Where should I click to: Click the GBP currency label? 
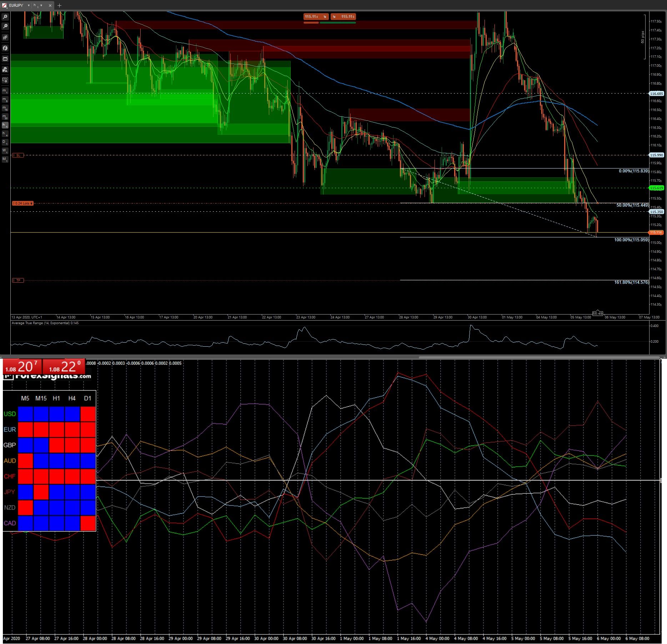tap(10, 445)
